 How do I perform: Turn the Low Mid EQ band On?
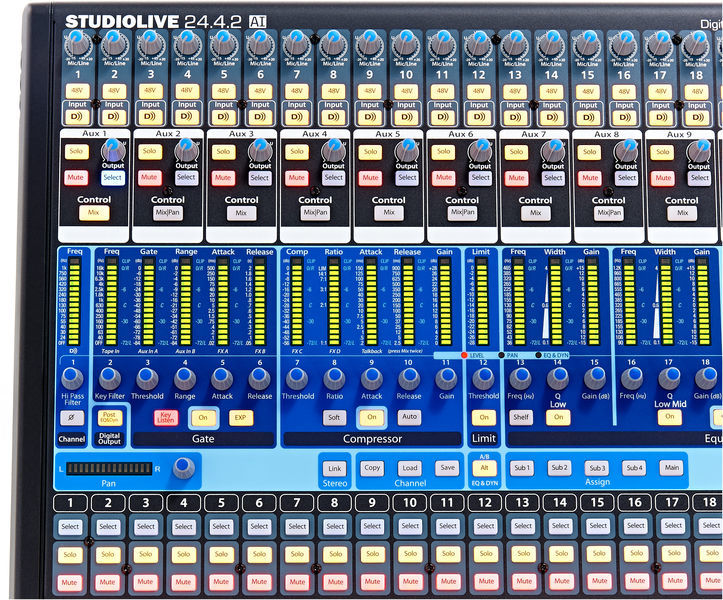[x=670, y=417]
